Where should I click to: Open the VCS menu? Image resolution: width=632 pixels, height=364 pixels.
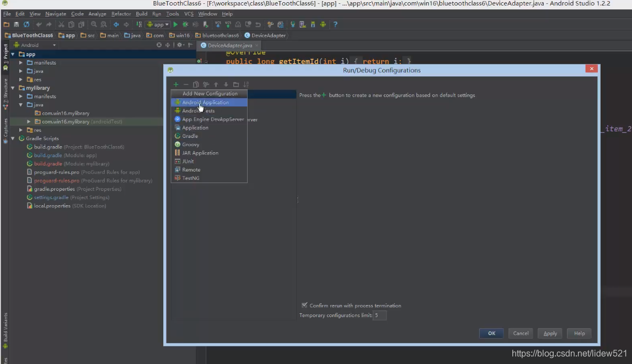189,14
